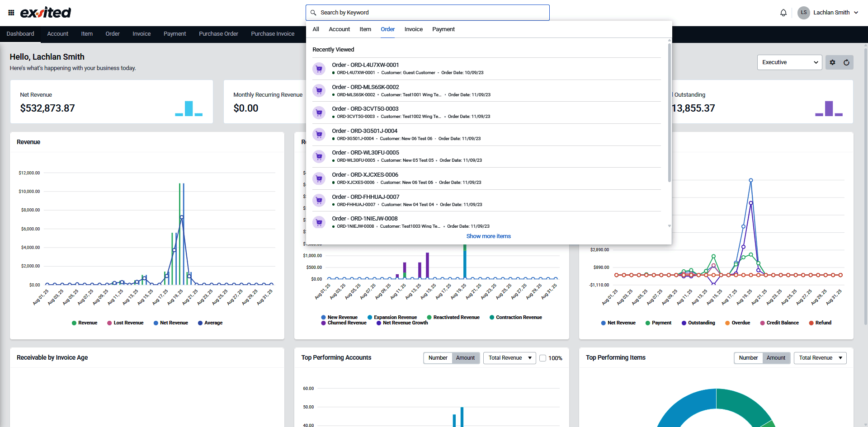The image size is (868, 427).
Task: Click the search magnifier icon
Action: pos(313,13)
